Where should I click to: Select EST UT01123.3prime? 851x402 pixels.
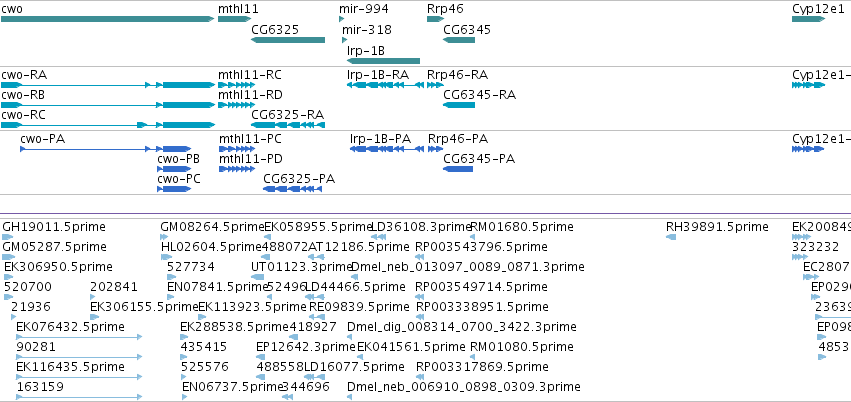coord(302,267)
